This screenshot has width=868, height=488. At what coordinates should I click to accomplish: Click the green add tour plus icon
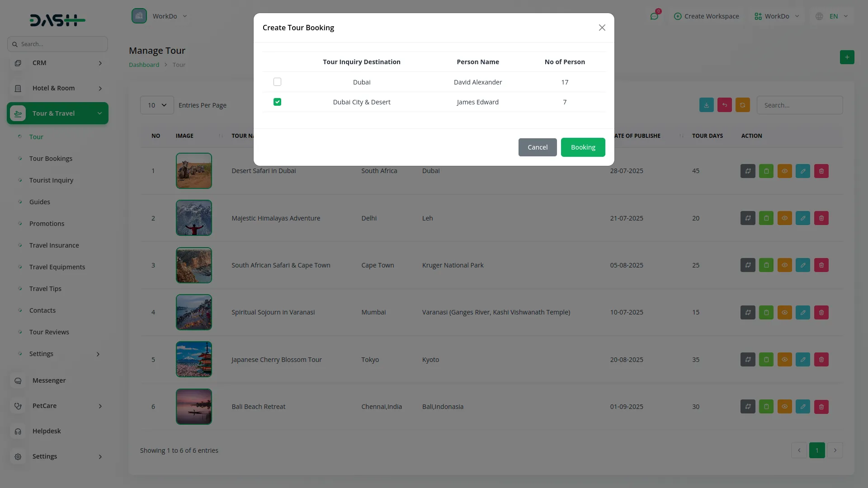point(847,57)
